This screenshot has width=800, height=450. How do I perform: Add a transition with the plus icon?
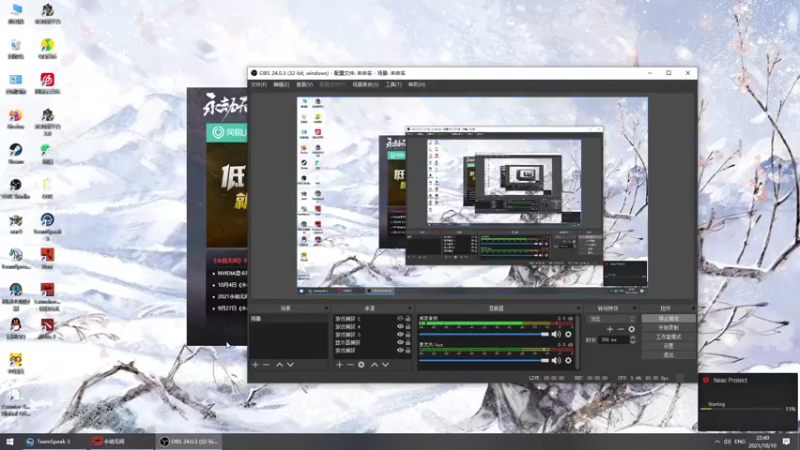(x=610, y=329)
